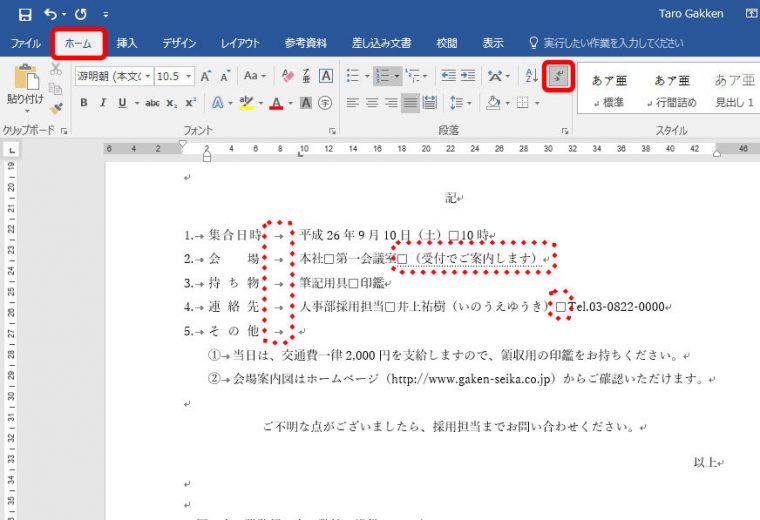Open the Asian layout character scaling icon
The width and height of the screenshot is (760, 520).
(x=495, y=76)
